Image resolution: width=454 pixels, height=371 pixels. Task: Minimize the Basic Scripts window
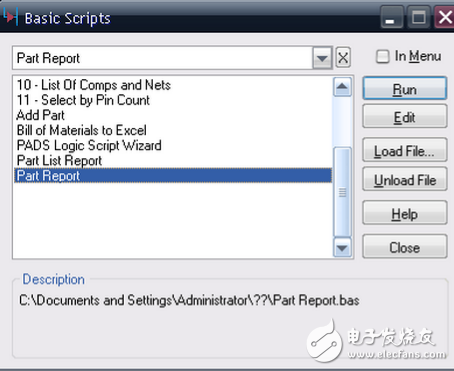tap(391, 17)
